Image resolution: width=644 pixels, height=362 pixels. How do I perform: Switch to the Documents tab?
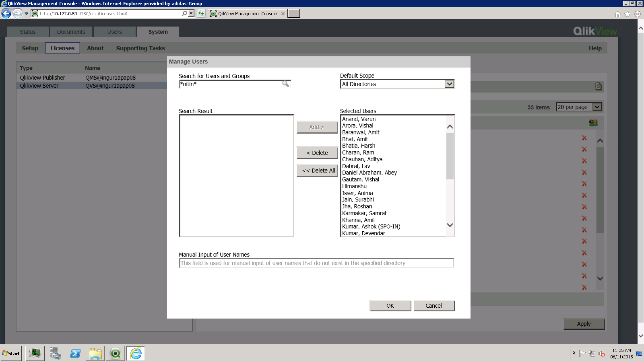71,32
